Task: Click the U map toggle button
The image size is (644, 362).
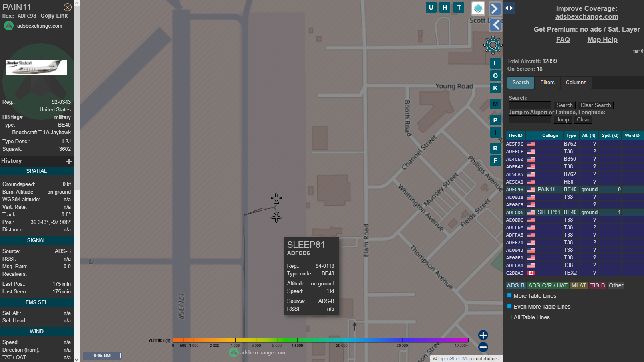Action: click(431, 8)
